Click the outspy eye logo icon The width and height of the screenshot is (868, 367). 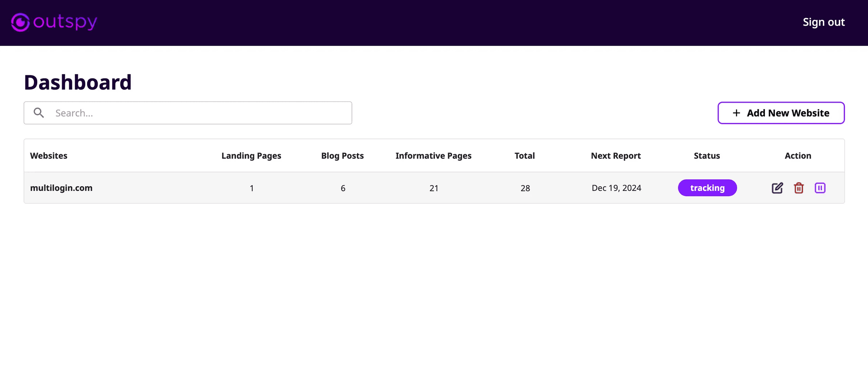click(20, 22)
